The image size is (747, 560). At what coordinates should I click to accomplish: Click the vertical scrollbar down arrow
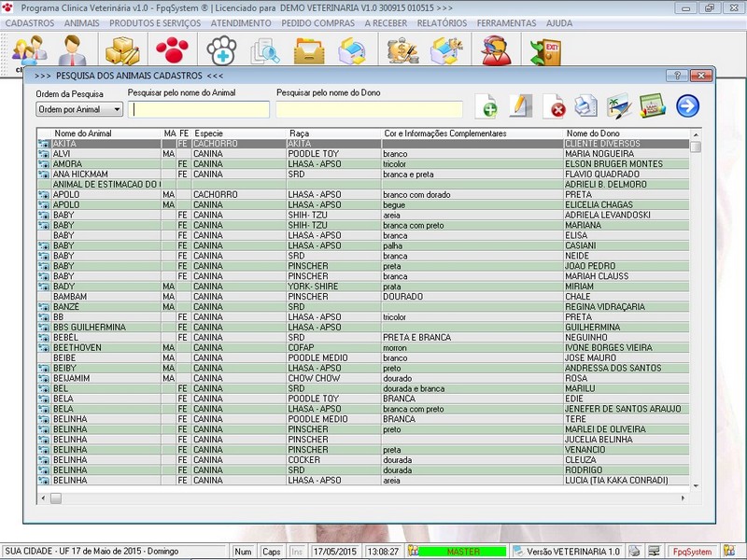click(x=695, y=483)
